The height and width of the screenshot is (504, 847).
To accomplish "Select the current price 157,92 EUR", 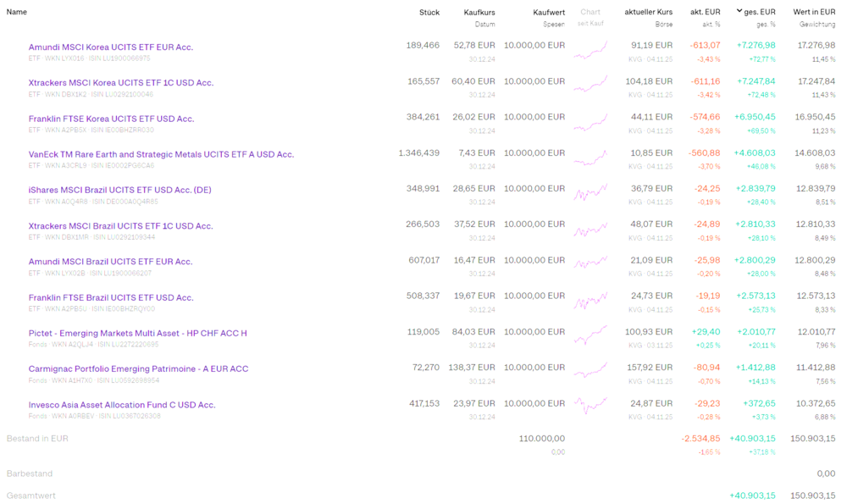I will pyautogui.click(x=650, y=368).
